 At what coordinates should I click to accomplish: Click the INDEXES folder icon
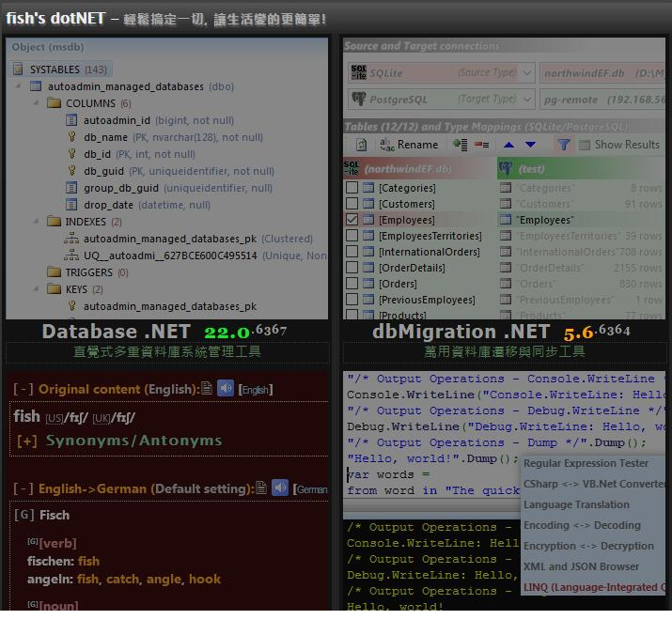54,222
